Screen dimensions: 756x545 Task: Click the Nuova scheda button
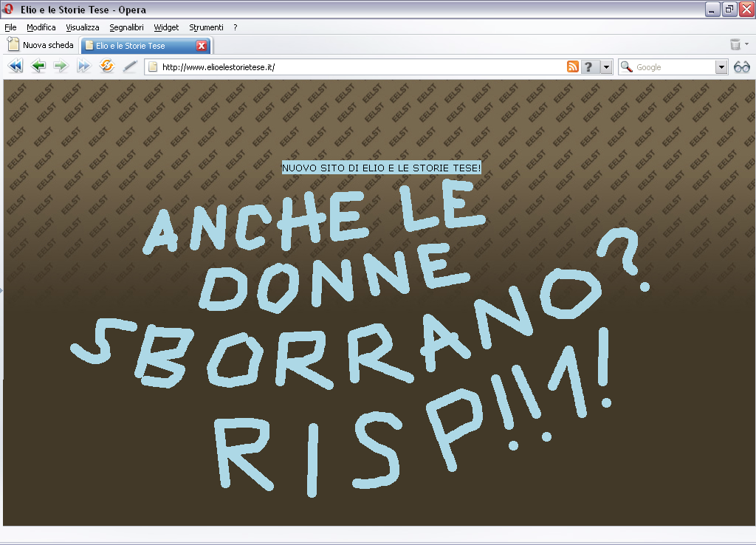[41, 45]
